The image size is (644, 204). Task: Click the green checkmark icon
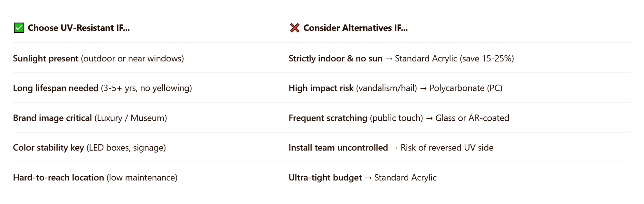click(19, 28)
